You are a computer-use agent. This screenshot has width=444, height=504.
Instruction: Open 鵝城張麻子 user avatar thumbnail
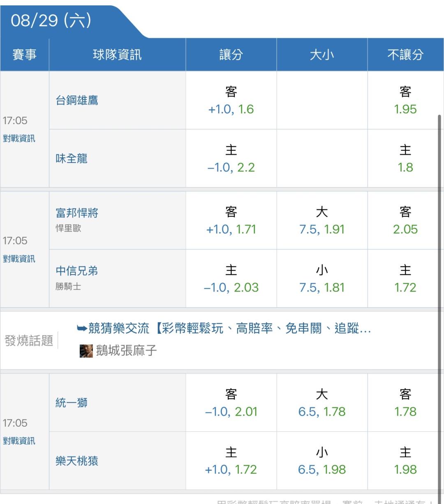click(x=86, y=351)
